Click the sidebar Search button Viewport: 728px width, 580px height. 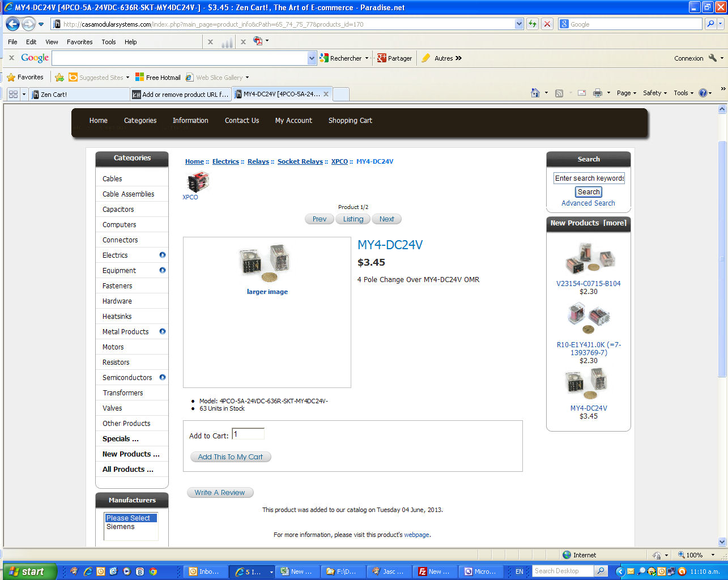(x=589, y=192)
